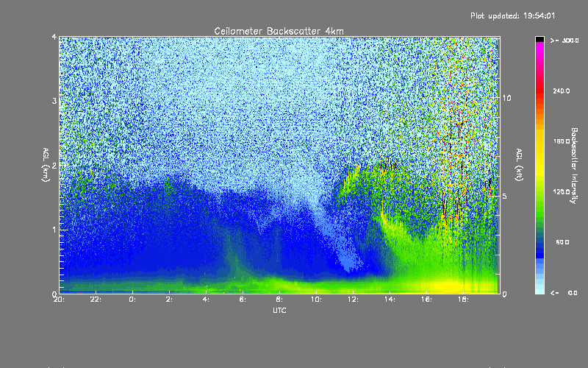This screenshot has height=368, width=588.
Task: Click the '18:' UTC tick label
Action: coord(463,300)
